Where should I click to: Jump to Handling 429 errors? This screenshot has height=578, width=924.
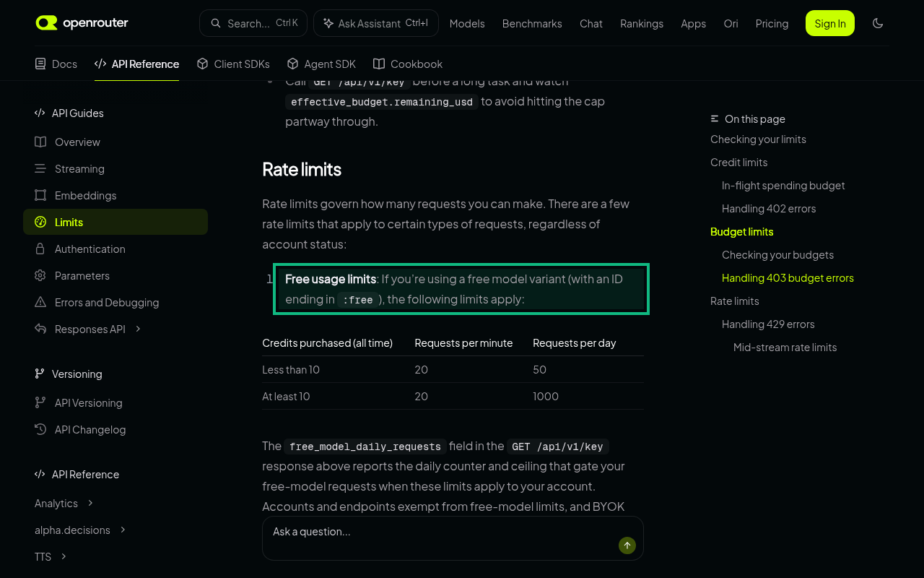click(x=768, y=324)
